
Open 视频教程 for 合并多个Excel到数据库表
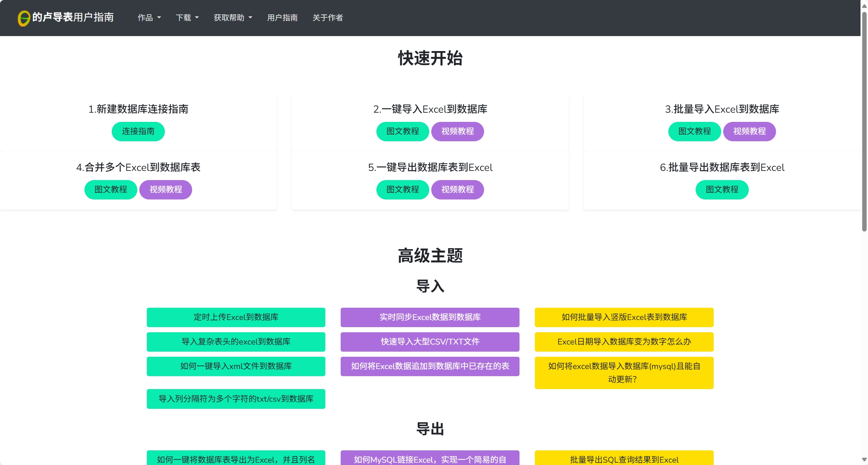pos(166,190)
